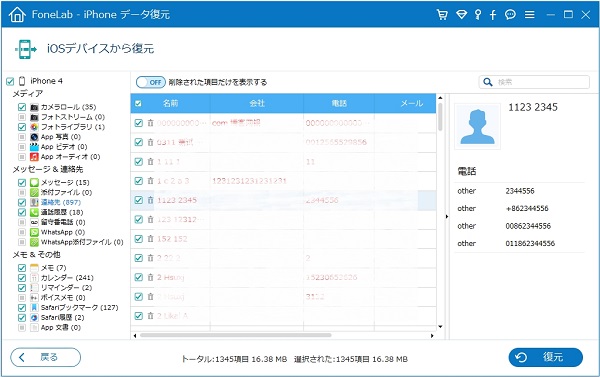This screenshot has height=377, width=600.
Task: Select 留守番電話 (0) category
Action: (63, 222)
